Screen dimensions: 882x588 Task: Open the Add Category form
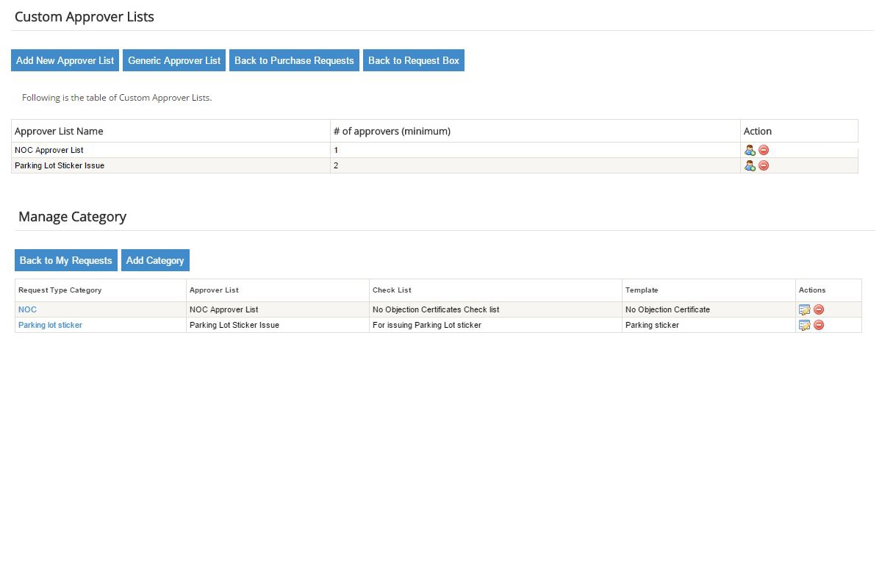point(155,259)
